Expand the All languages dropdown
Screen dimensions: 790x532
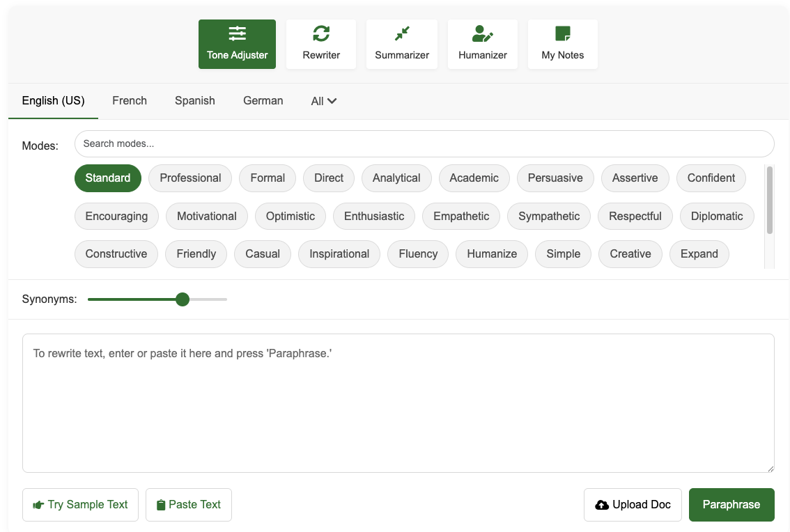(x=323, y=101)
